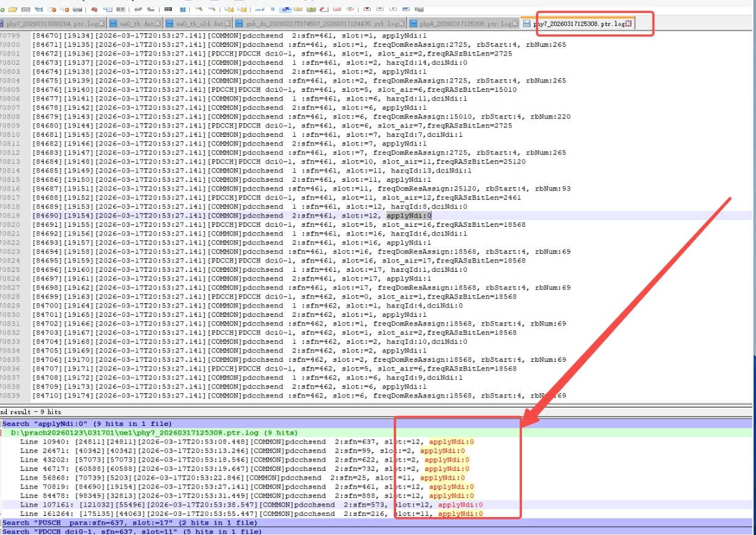The height and width of the screenshot is (535, 756).
Task: Toggle the highlighted Indent guide button
Action: coord(285,9)
